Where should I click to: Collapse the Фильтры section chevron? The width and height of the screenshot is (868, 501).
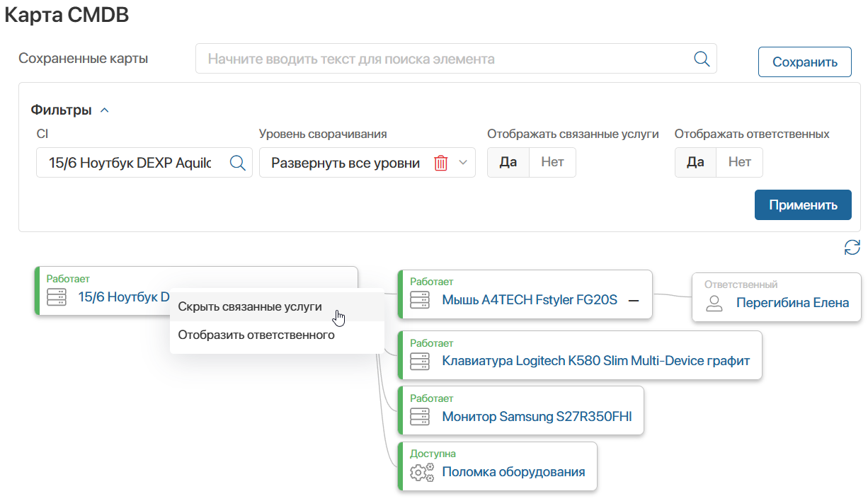(105, 110)
